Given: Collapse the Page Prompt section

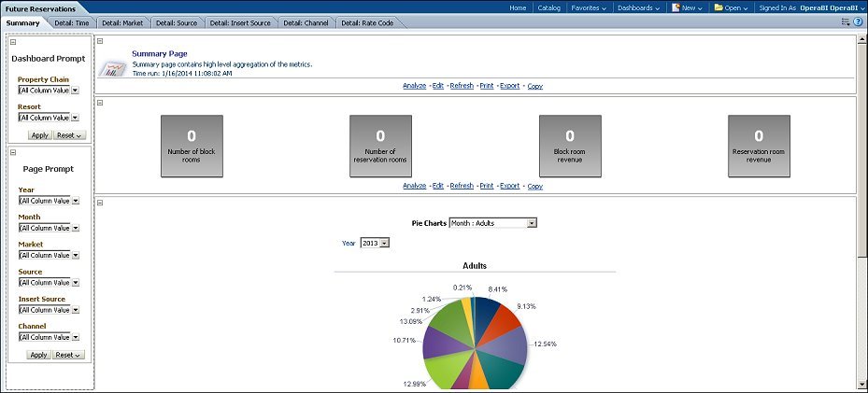Looking at the screenshot, I should click(x=13, y=152).
